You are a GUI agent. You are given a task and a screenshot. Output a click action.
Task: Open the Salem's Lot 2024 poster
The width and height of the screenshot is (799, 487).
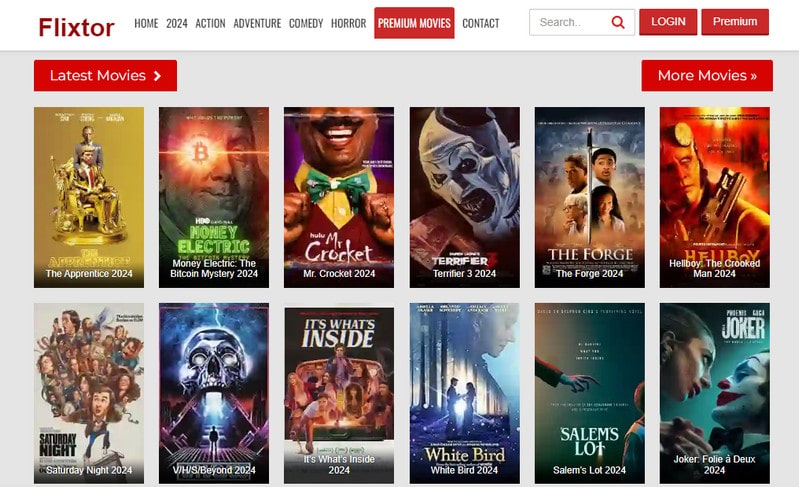pos(590,393)
